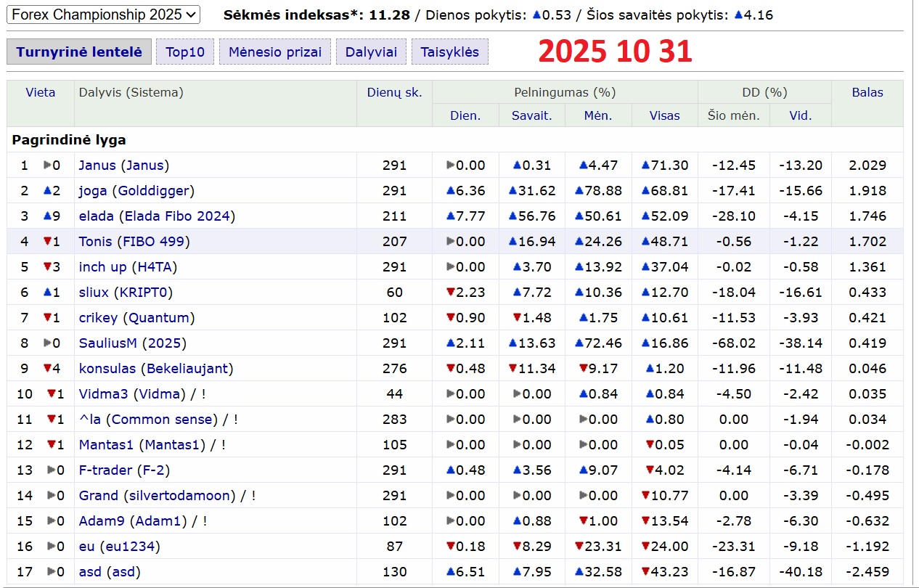The width and height of the screenshot is (919, 588).
Task: Open participant inch up profile link
Action: pos(102,267)
